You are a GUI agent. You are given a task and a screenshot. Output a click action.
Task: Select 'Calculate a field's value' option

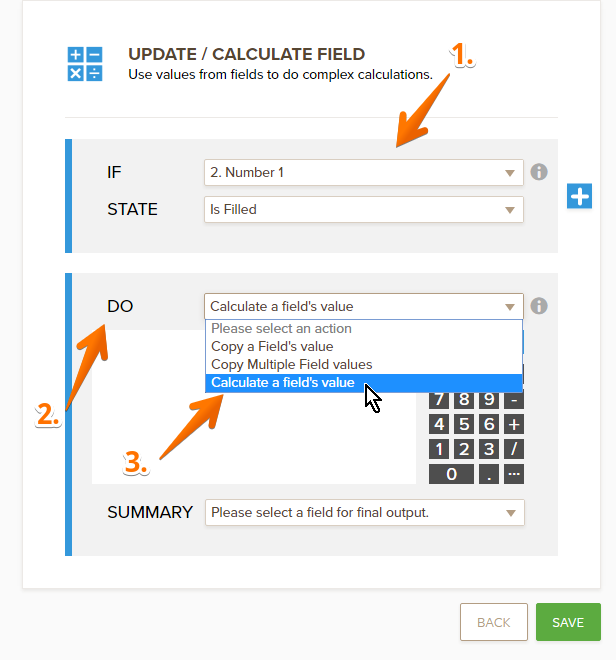pyautogui.click(x=282, y=383)
